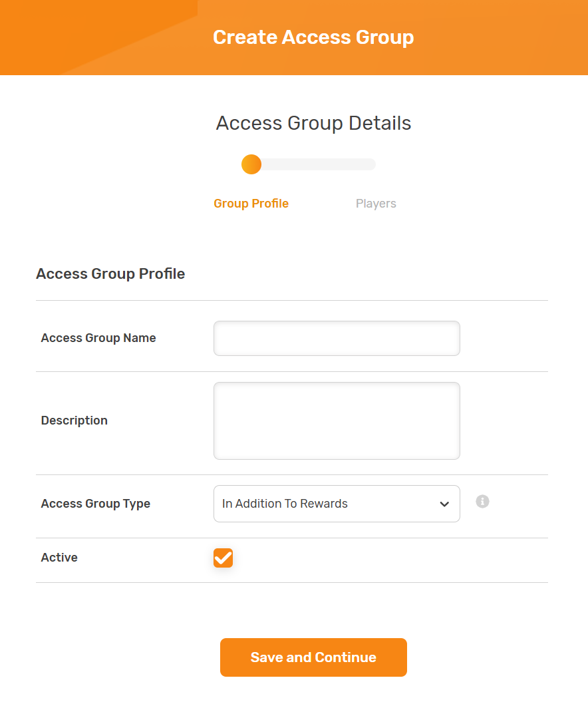Viewport: 588px width, 706px height.
Task: Click the info icon beside Access Group Type
Action: [x=482, y=501]
